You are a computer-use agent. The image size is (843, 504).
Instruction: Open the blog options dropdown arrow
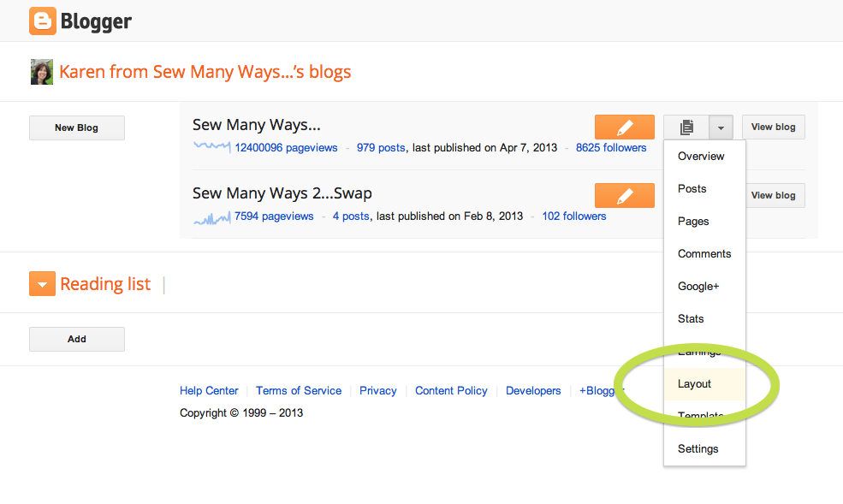tap(720, 127)
